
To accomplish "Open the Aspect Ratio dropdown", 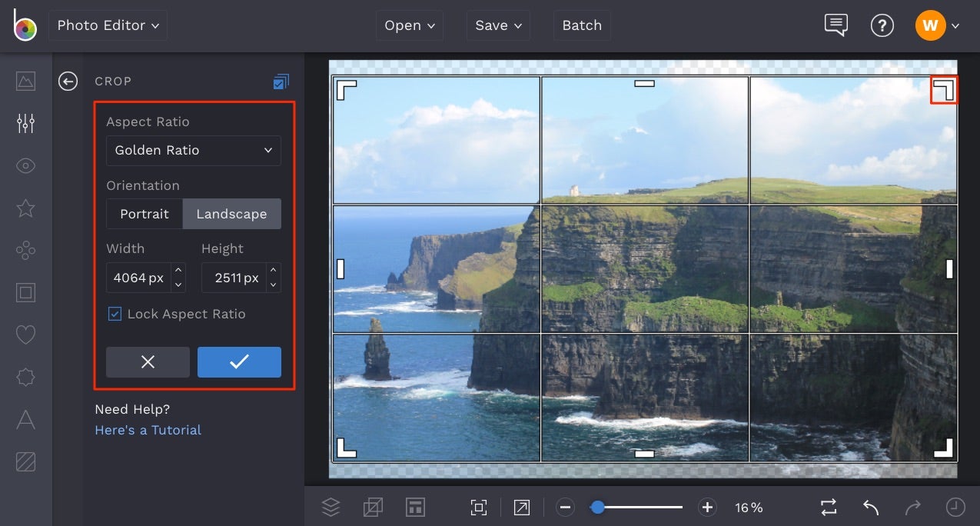I will pos(193,151).
